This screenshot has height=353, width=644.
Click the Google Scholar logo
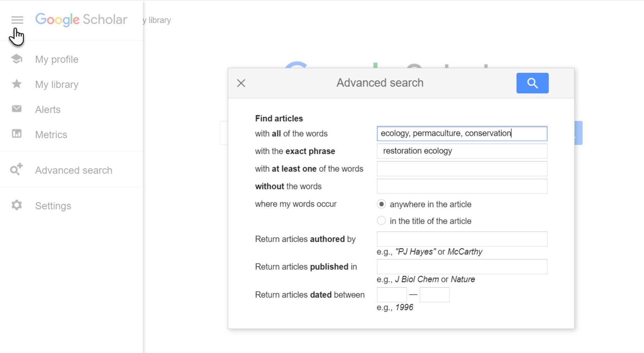tap(81, 20)
